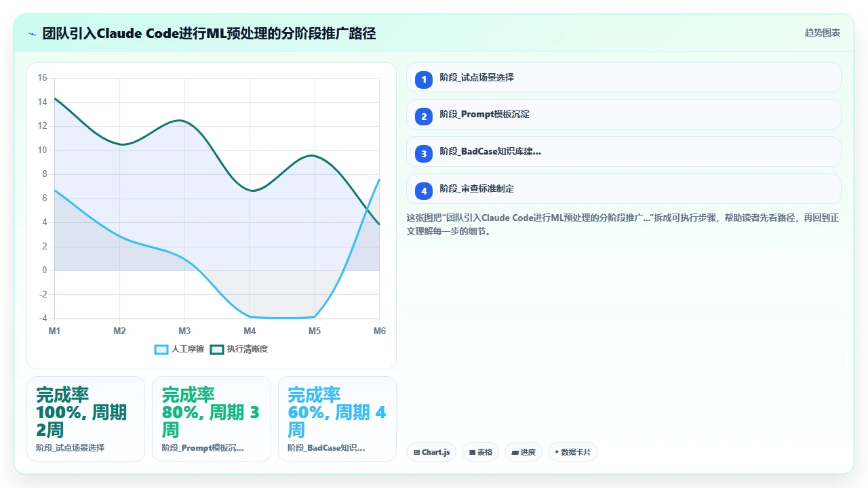This screenshot has width=868, height=488.
Task: Select step 1 number badge
Action: (x=424, y=80)
